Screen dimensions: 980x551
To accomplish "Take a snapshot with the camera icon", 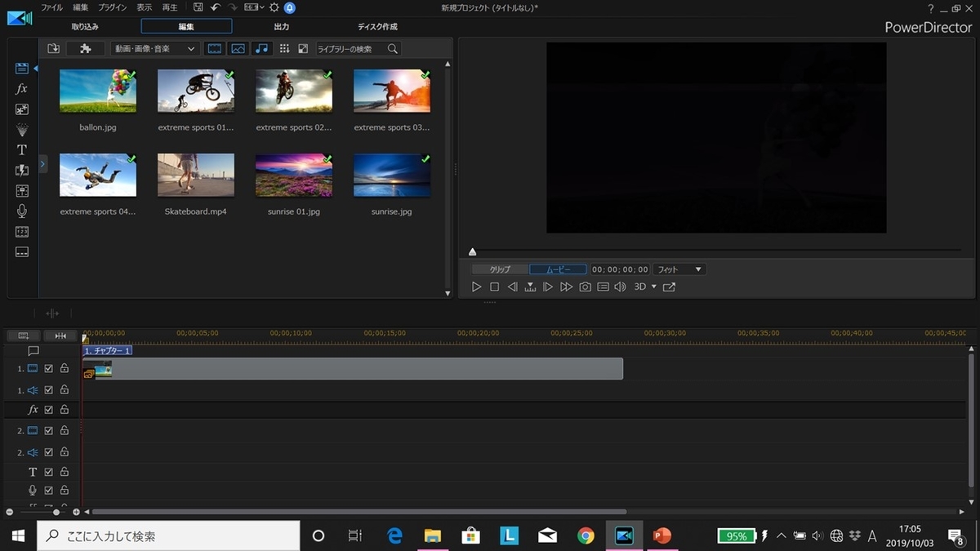I will coord(586,287).
